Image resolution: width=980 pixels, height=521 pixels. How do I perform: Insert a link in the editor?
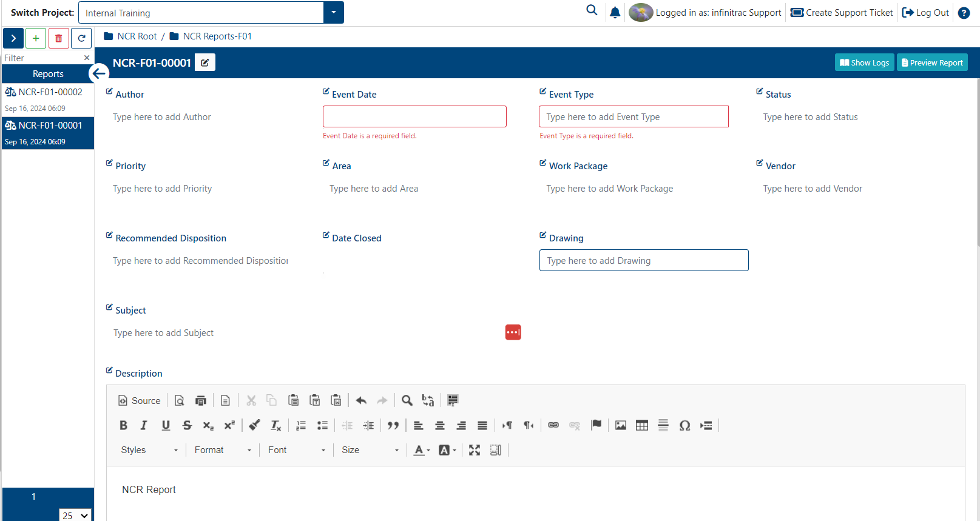[553, 425]
